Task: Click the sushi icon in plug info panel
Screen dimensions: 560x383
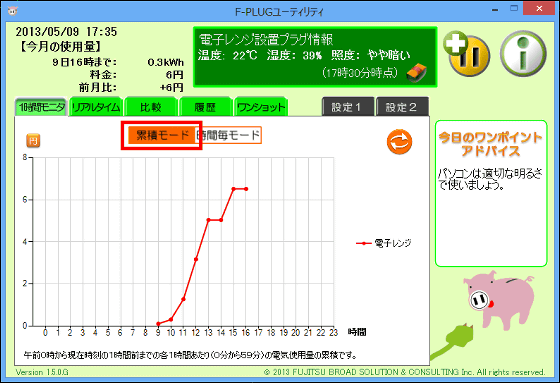Action: point(416,73)
